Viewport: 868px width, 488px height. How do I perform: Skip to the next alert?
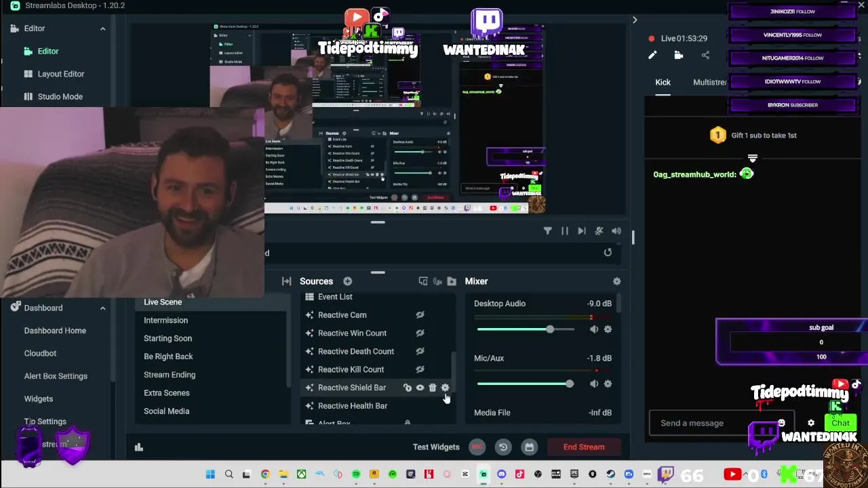click(x=581, y=231)
